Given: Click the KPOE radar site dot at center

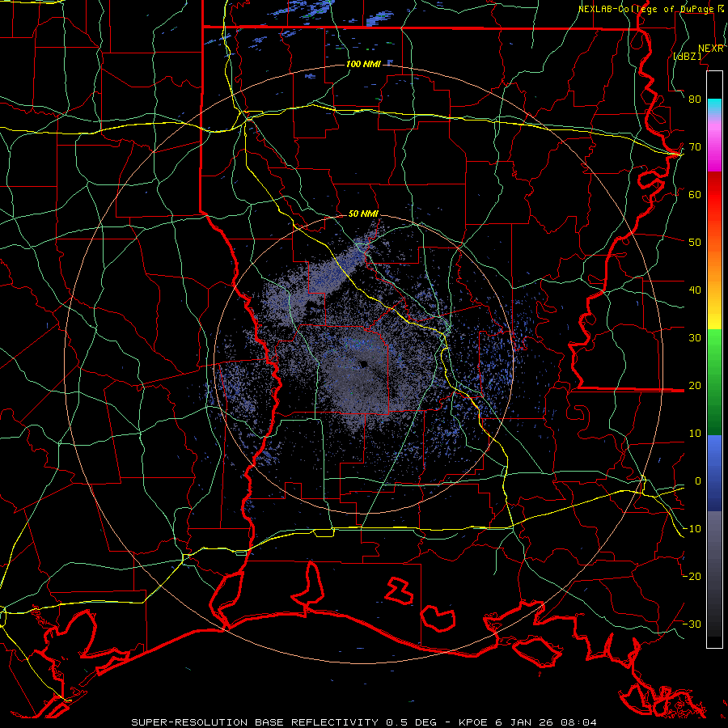Looking at the screenshot, I should point(363,364).
